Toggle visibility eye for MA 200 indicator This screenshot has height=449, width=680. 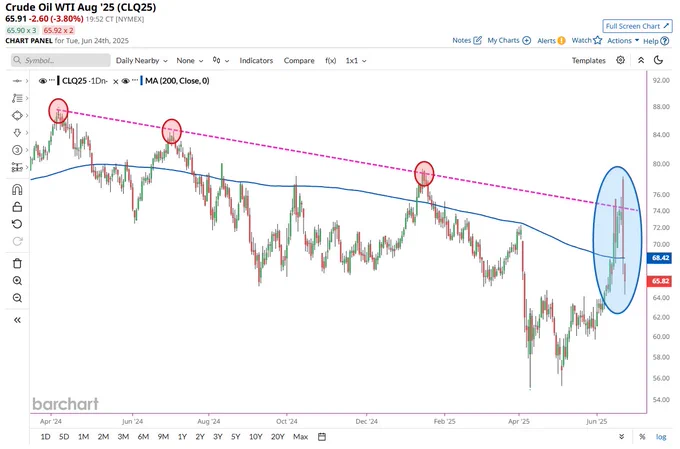tap(125, 81)
